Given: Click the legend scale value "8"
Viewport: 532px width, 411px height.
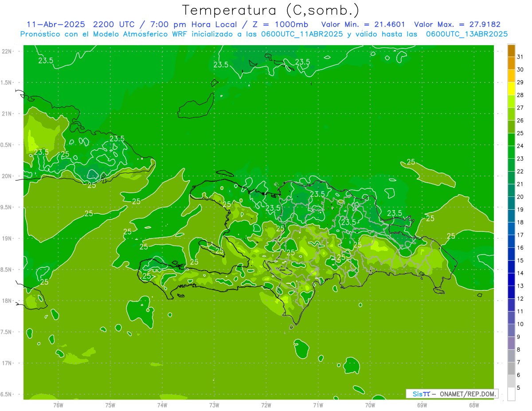Looking at the screenshot, I should 519,349.
